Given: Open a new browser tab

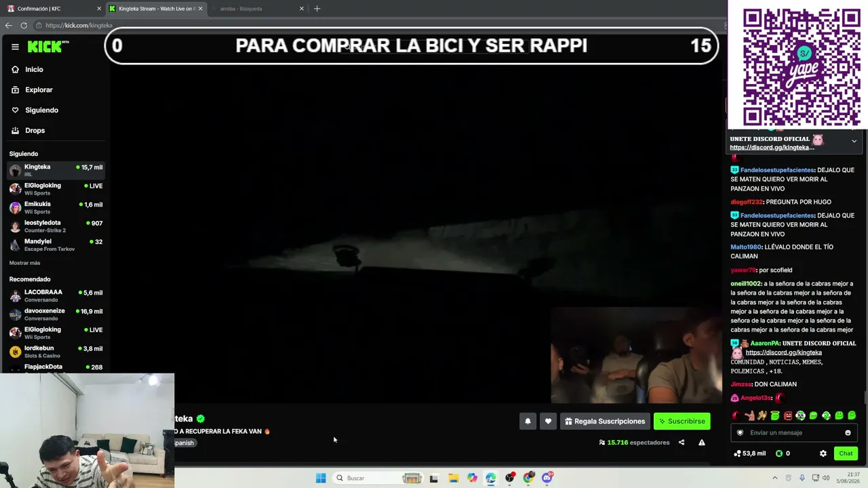Looking at the screenshot, I should 317,9.
